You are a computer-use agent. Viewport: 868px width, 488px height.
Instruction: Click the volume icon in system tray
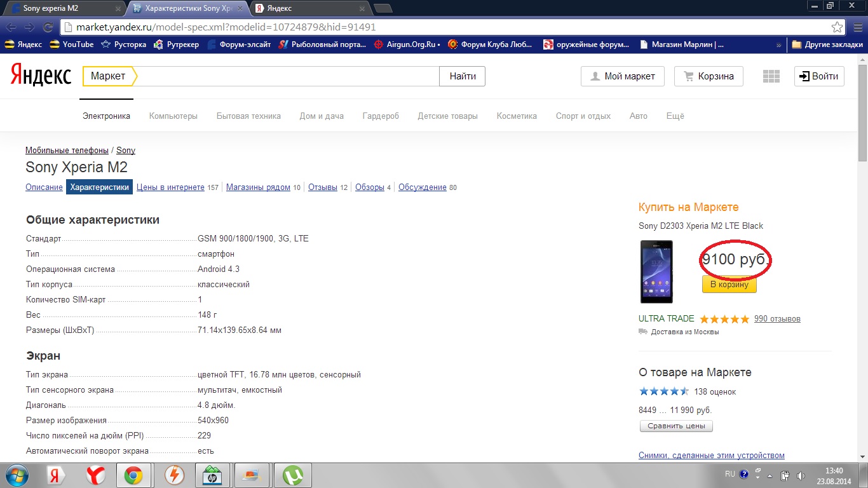coord(800,475)
